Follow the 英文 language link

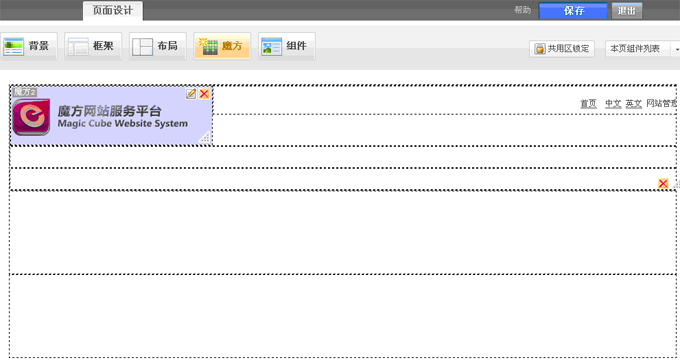(634, 104)
